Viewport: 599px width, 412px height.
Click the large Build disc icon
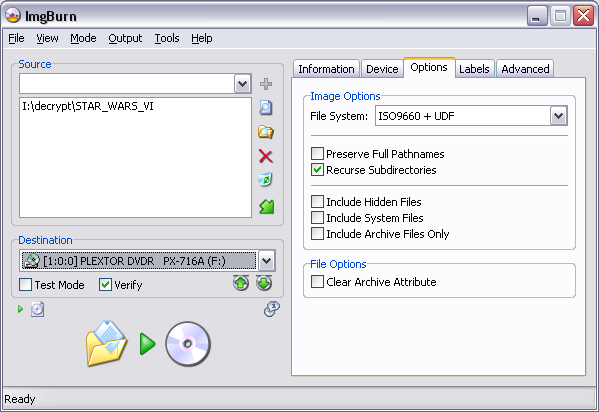click(x=148, y=344)
